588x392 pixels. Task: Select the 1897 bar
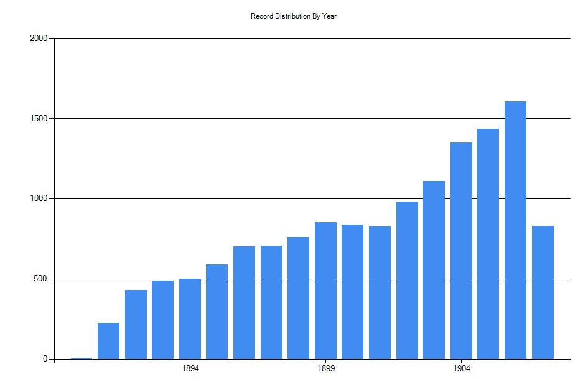(x=271, y=302)
